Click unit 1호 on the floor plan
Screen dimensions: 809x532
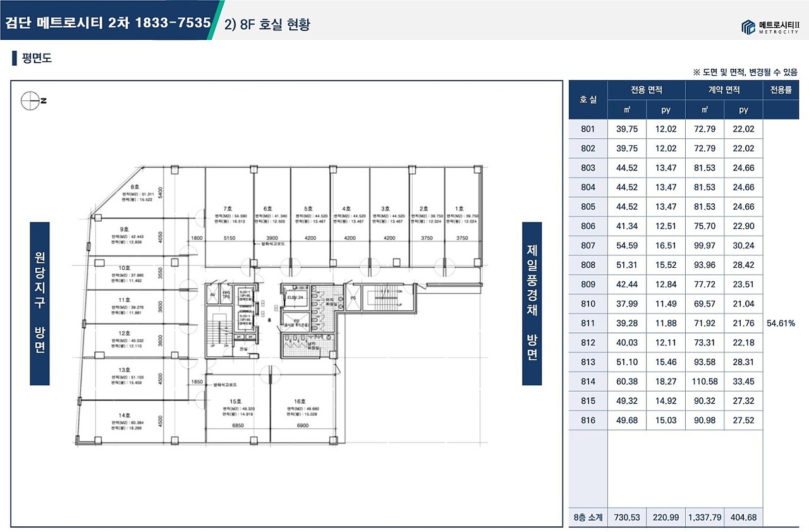coord(459,209)
